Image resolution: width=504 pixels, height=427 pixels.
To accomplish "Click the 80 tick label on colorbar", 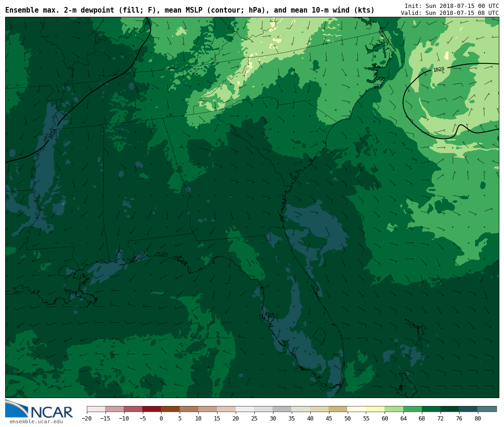I will [477, 419].
